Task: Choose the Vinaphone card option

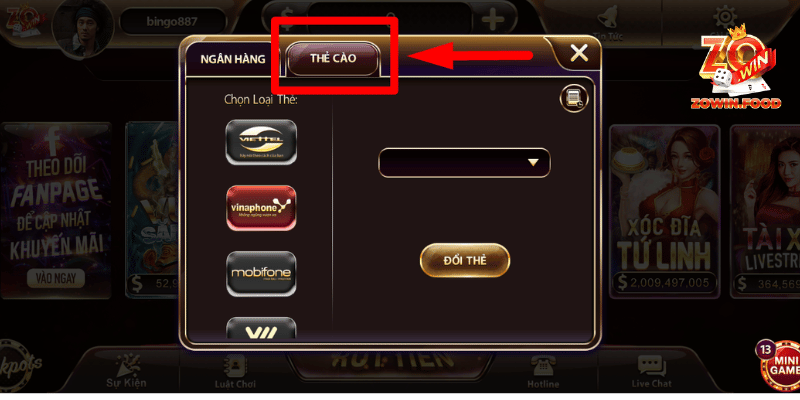Action: click(261, 208)
